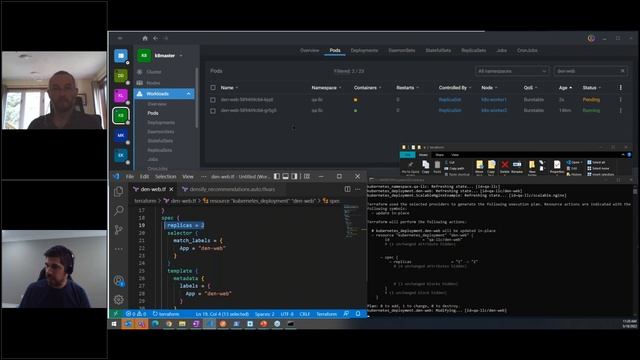This screenshot has width=640, height=360.
Task: Open ReplicaSets in Lens sidebar
Action: point(160,150)
